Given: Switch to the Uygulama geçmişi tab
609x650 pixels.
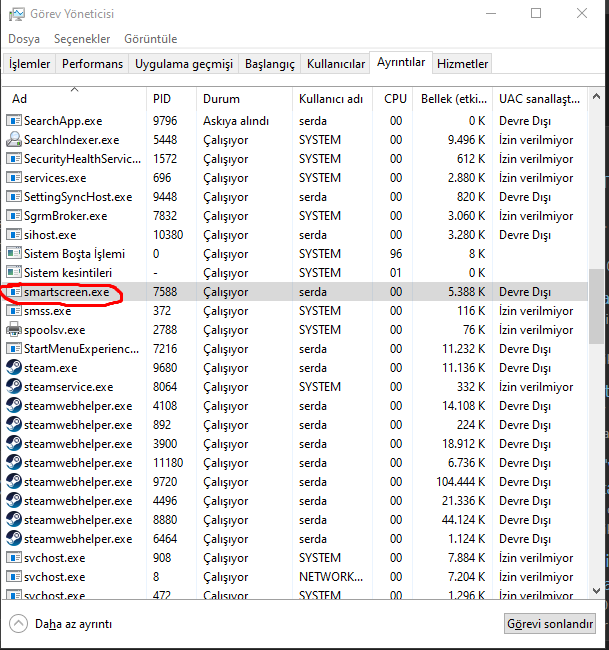Looking at the screenshot, I should click(184, 64).
